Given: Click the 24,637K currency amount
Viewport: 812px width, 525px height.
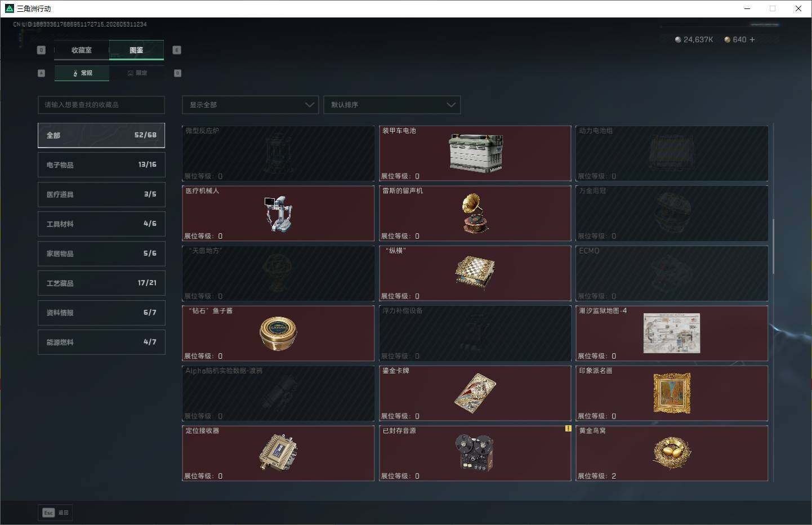Looking at the screenshot, I should 698,39.
